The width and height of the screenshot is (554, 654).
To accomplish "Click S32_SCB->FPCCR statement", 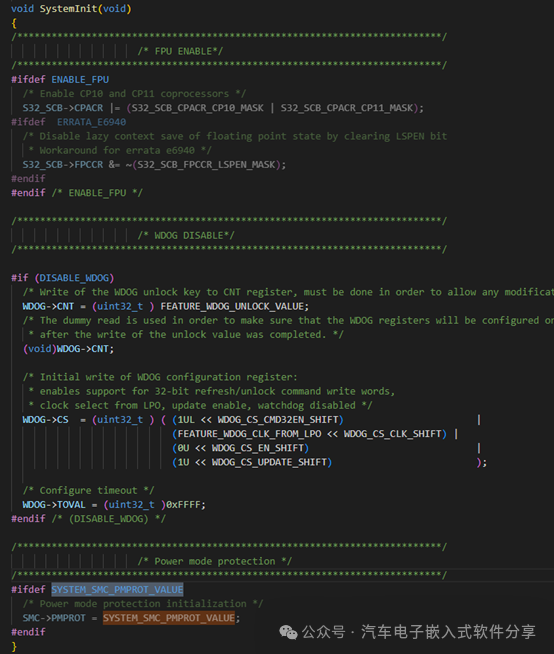I will pyautogui.click(x=154, y=164).
